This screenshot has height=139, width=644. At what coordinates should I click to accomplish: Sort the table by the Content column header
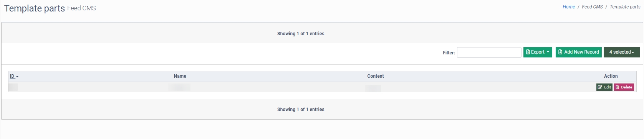point(375,76)
